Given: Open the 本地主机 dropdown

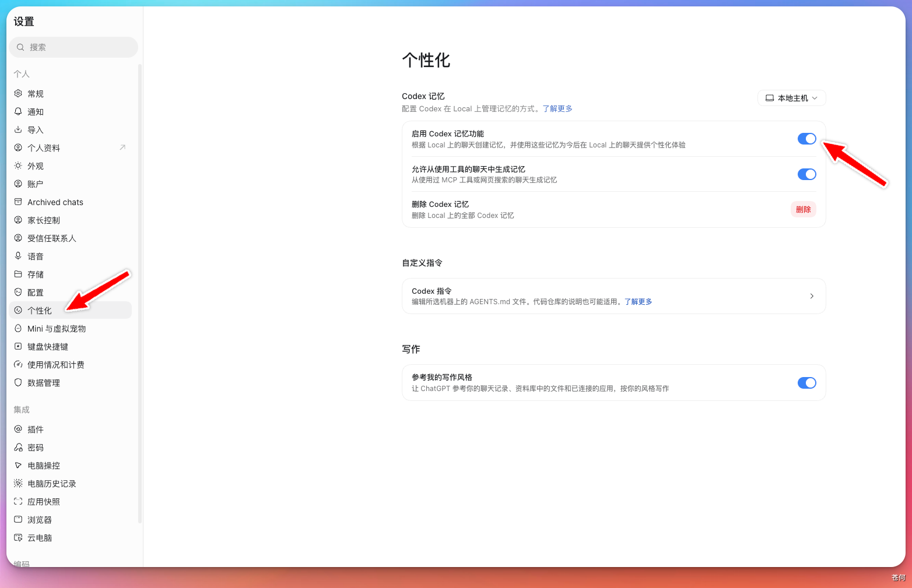Looking at the screenshot, I should [x=792, y=98].
